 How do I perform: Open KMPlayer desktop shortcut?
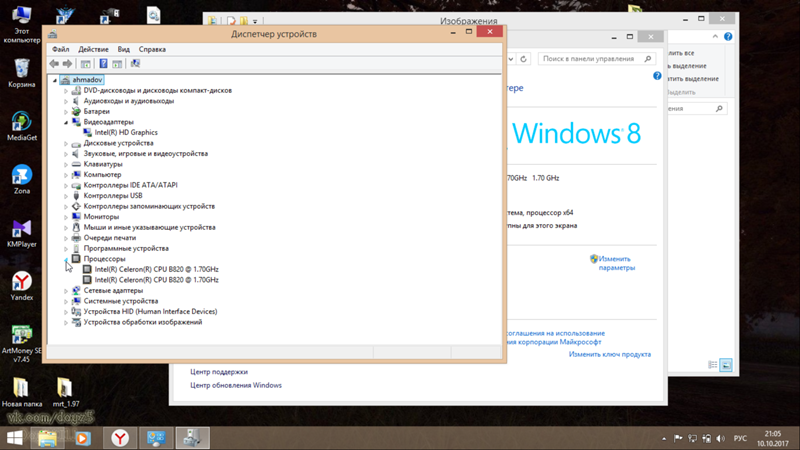[21, 233]
